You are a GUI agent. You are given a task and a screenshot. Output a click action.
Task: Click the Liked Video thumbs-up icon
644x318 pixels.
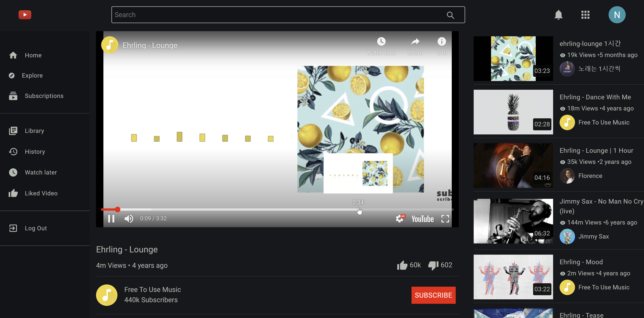tap(13, 193)
